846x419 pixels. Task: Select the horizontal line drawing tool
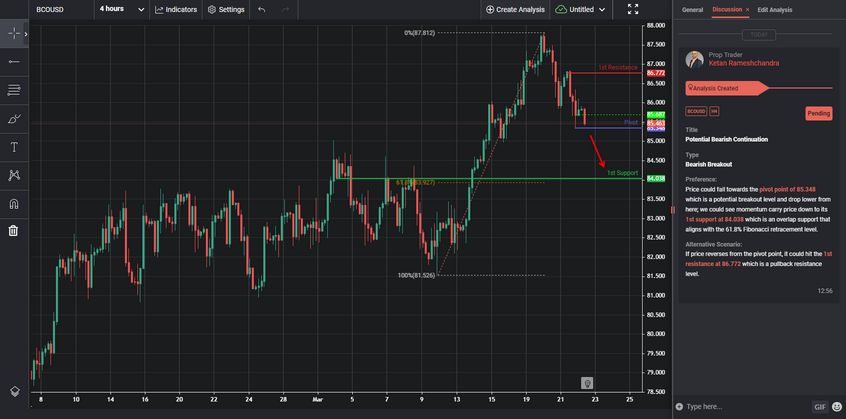tap(14, 62)
